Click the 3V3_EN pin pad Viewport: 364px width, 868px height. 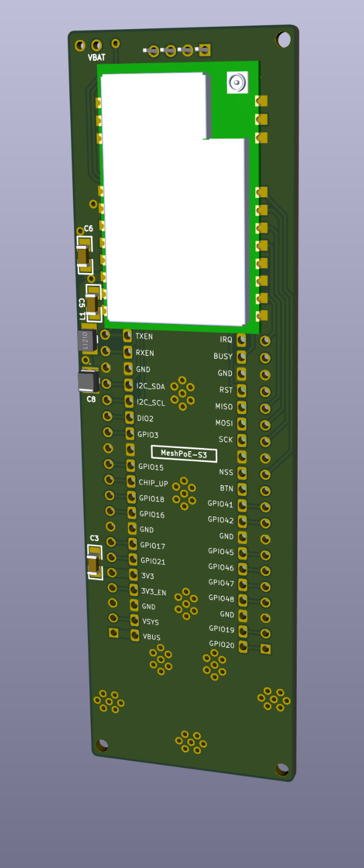(133, 589)
